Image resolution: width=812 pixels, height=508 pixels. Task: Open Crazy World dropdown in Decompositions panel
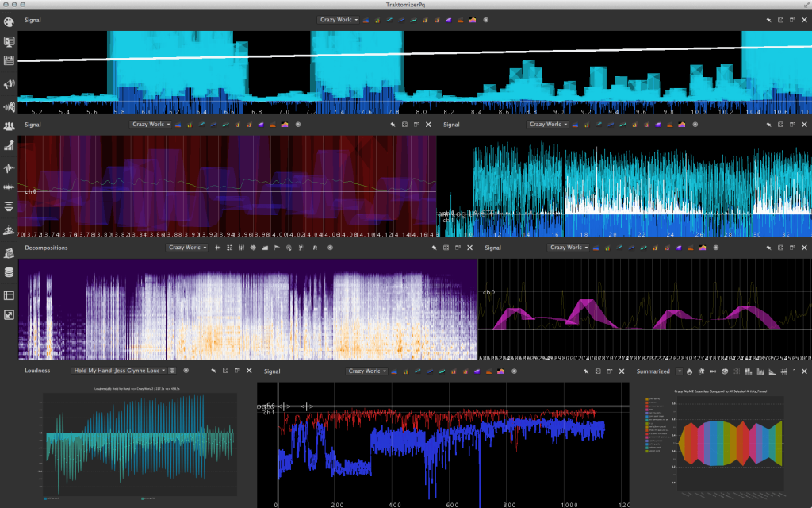coord(187,248)
